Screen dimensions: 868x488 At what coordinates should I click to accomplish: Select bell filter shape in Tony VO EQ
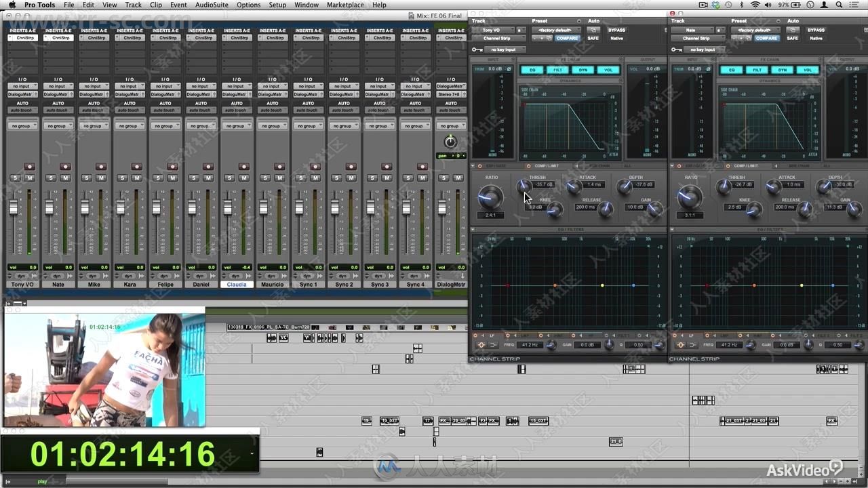pos(481,345)
